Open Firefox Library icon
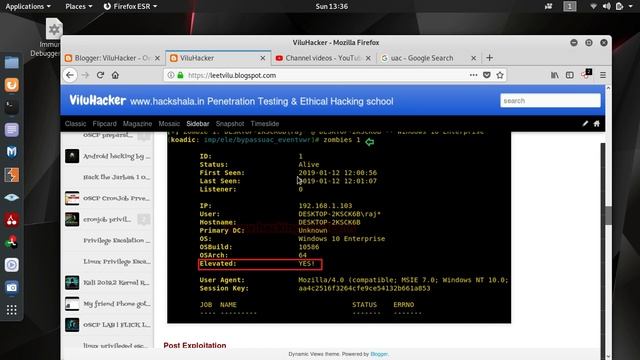The width and height of the screenshot is (640, 360). coord(555,75)
